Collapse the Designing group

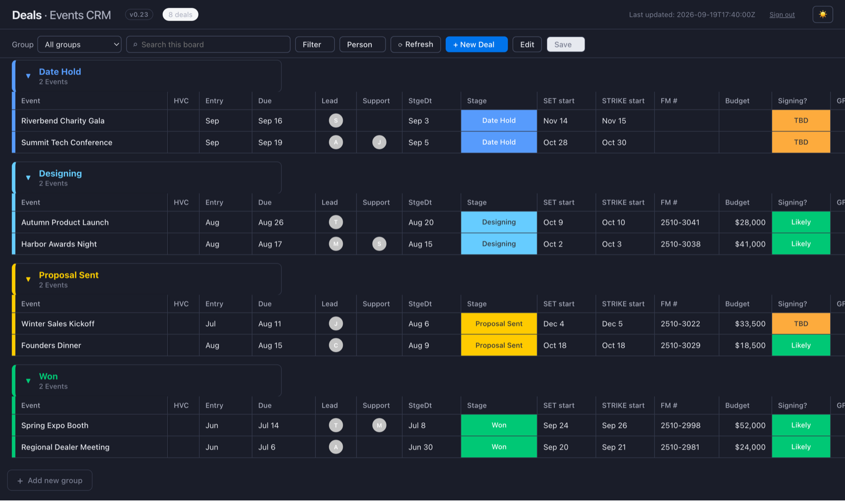pyautogui.click(x=29, y=178)
